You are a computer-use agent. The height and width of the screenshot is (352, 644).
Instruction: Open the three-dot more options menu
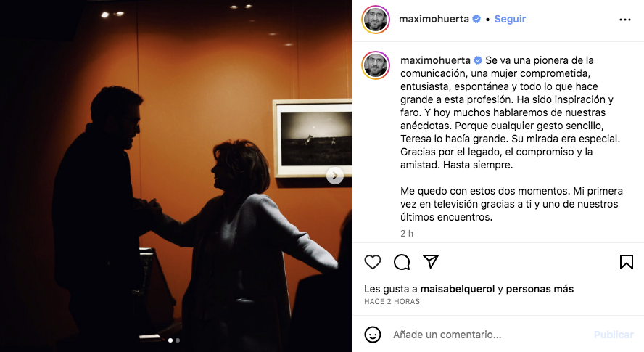pyautogui.click(x=624, y=20)
